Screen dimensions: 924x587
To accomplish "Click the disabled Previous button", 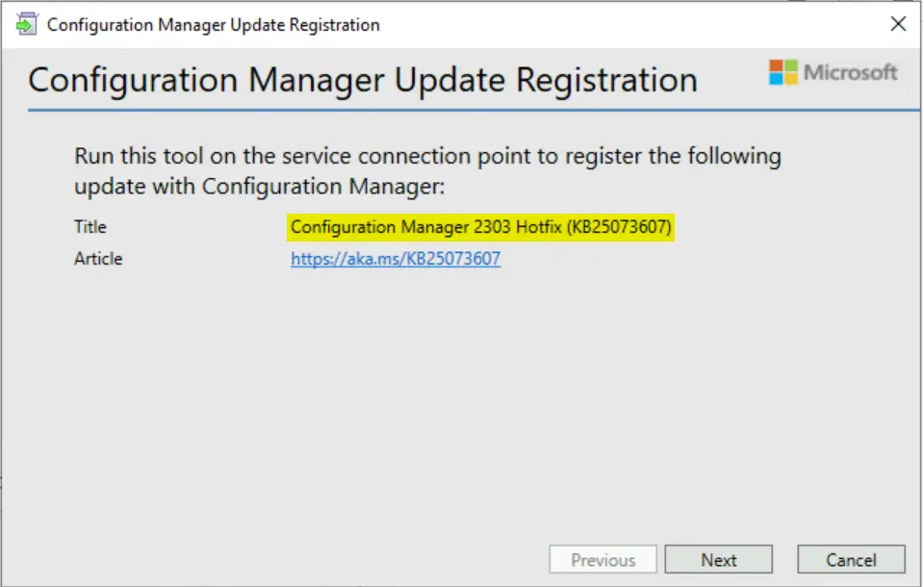I will tap(603, 559).
